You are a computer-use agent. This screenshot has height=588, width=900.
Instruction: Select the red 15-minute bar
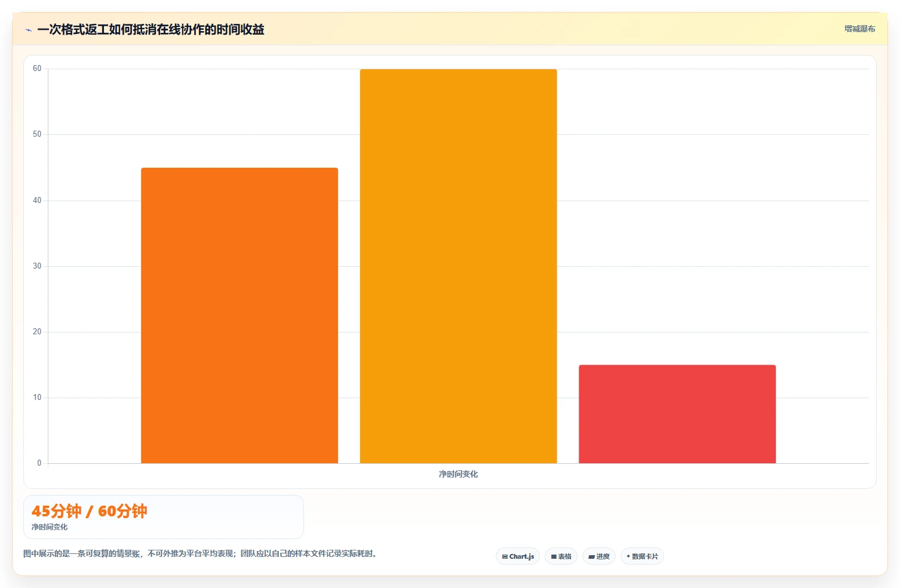(677, 414)
